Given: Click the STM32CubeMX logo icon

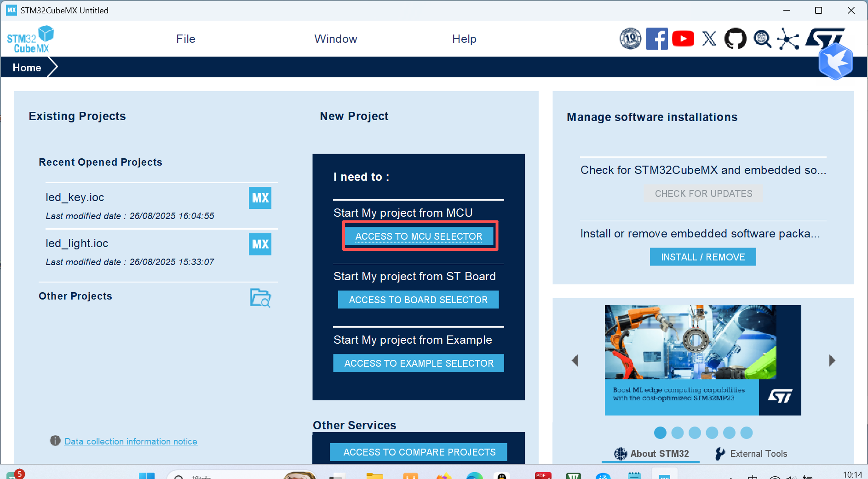Looking at the screenshot, I should coord(30,40).
